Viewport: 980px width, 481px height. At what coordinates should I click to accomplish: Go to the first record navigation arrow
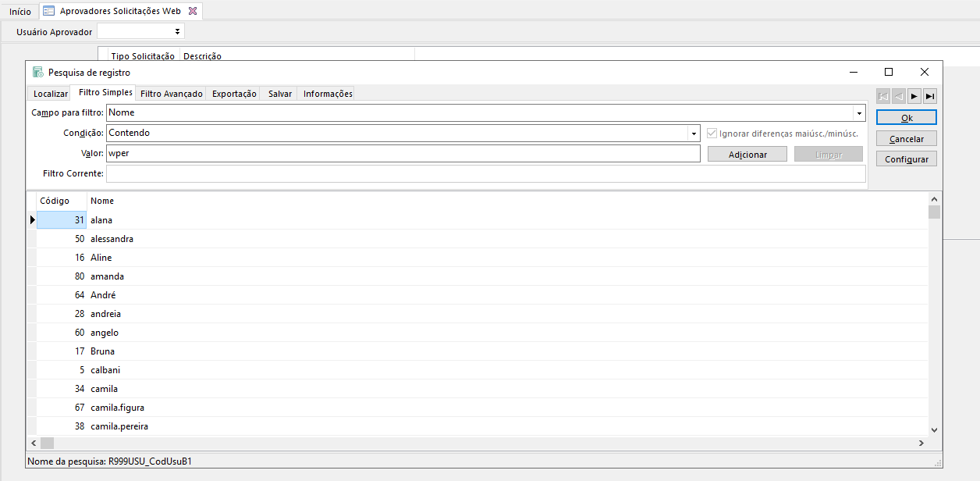pyautogui.click(x=883, y=96)
